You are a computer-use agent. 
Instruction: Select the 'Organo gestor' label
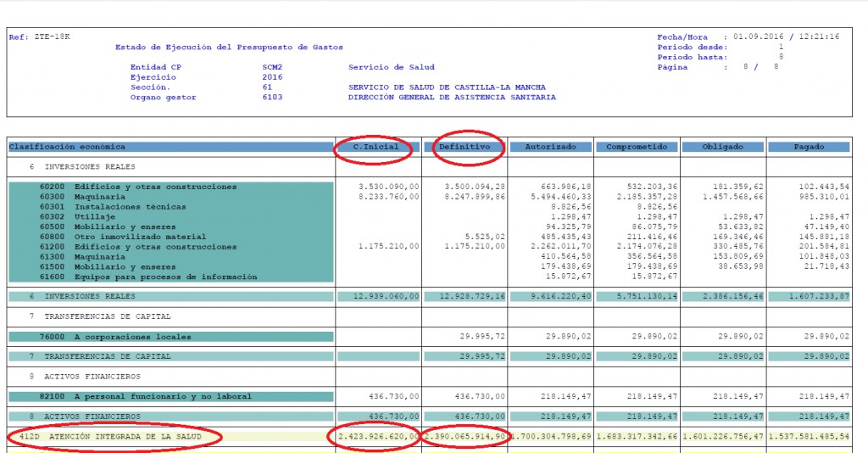(x=164, y=97)
